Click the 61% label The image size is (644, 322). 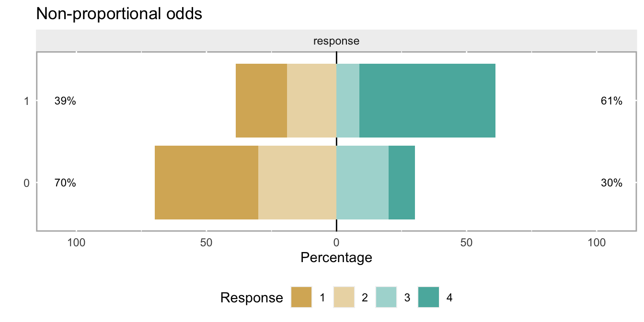(x=611, y=101)
